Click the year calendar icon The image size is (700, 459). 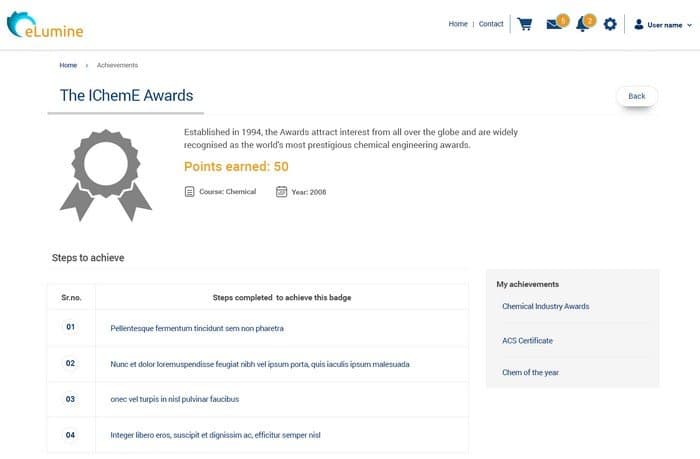pyautogui.click(x=281, y=192)
